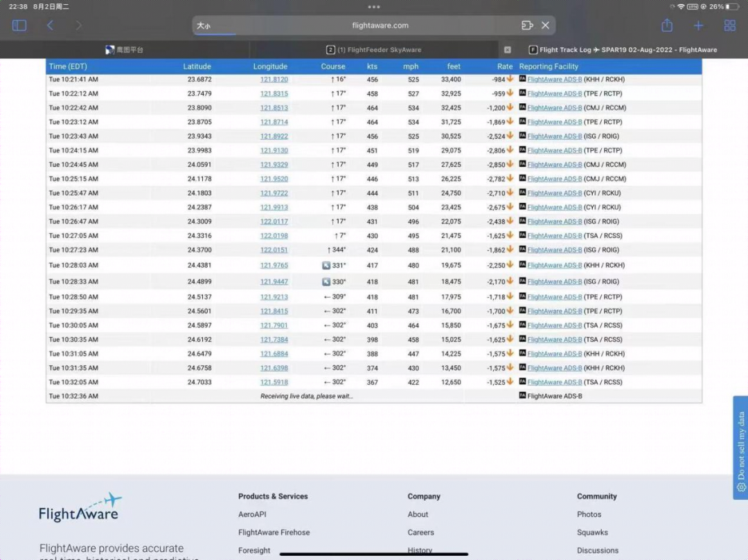
Task: Open longitude link 121.8714
Action: [x=274, y=122]
